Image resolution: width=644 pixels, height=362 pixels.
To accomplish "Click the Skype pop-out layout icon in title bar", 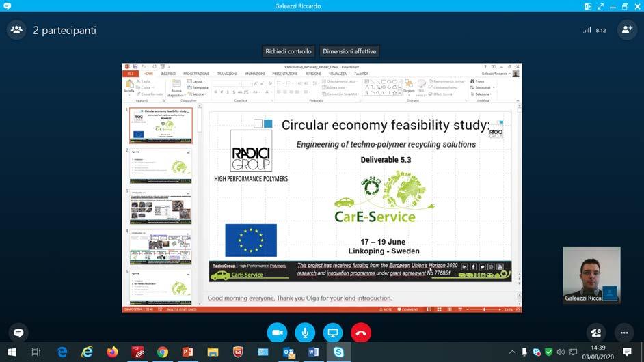I will 588,6.
